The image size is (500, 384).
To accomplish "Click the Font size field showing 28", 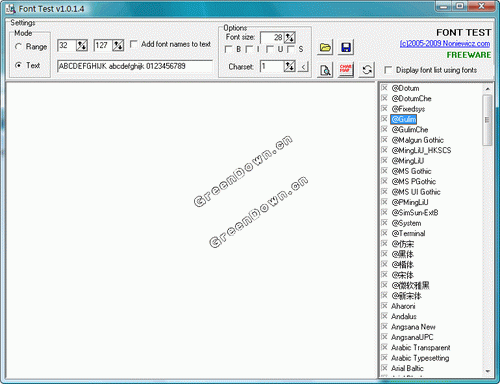I will point(272,37).
